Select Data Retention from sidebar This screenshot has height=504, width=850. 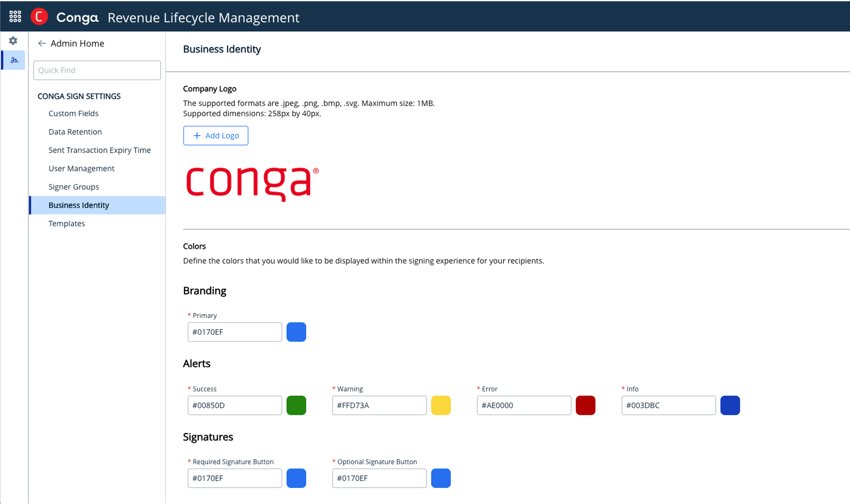(x=75, y=131)
